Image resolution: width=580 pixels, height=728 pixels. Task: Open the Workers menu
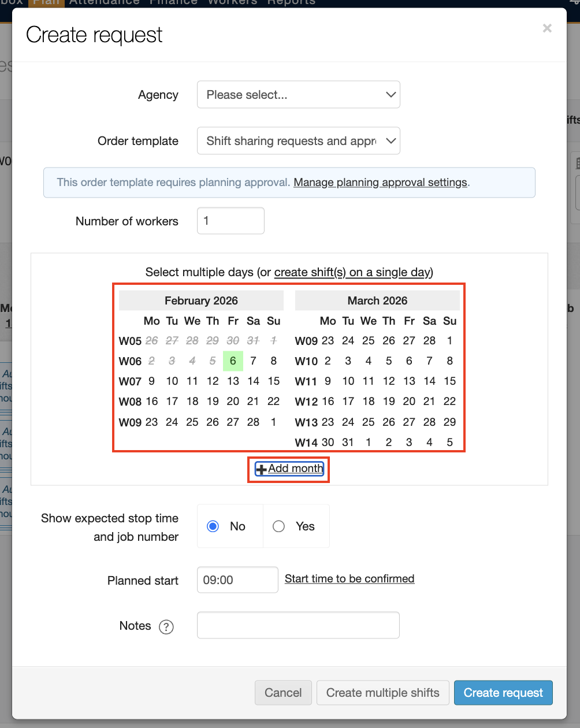coord(232,2)
